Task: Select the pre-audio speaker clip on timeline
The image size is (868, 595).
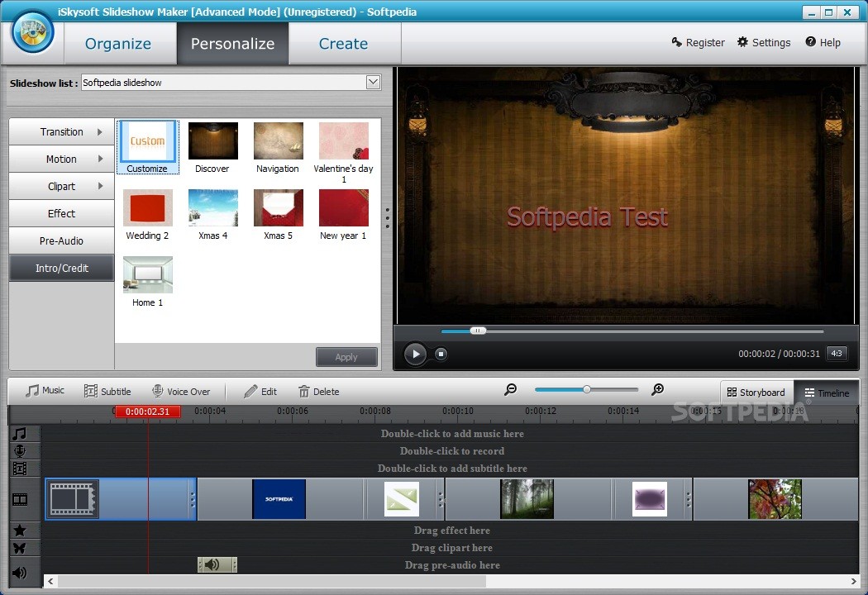Action: click(217, 564)
